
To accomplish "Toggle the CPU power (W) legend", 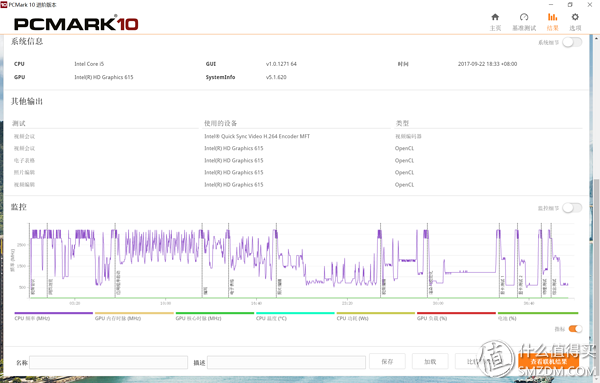I will (376, 316).
